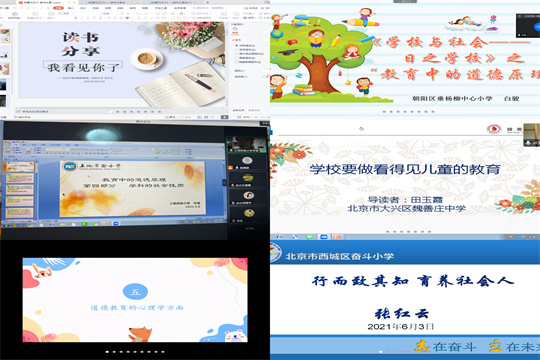The width and height of the screenshot is (540, 360).
Task: Open the Sogou input icon in the 魏善庄 taskbar
Action: (295, 237)
